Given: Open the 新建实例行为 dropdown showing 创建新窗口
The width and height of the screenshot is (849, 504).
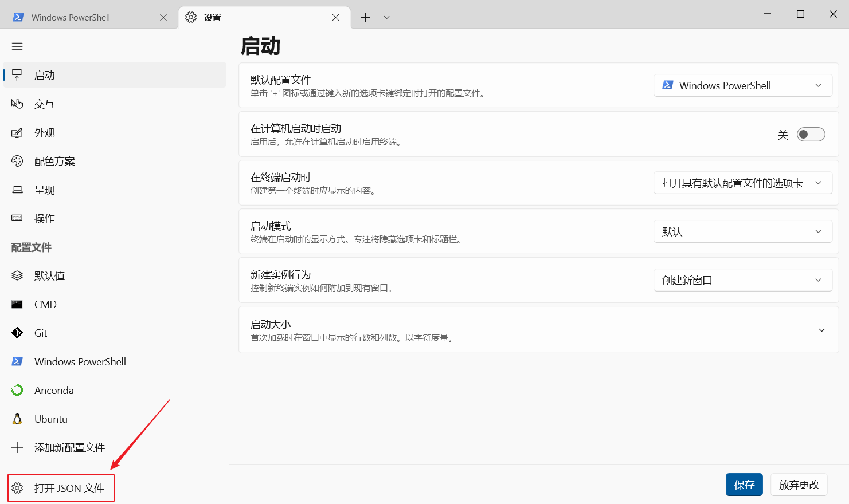Looking at the screenshot, I should click(743, 280).
